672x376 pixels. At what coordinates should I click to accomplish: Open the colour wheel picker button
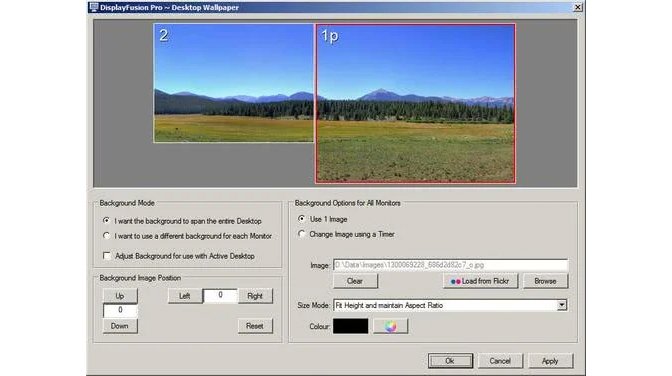pos(390,326)
